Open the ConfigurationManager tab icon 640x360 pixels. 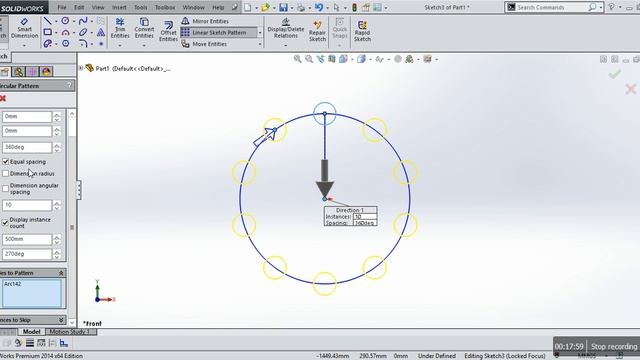18,71
